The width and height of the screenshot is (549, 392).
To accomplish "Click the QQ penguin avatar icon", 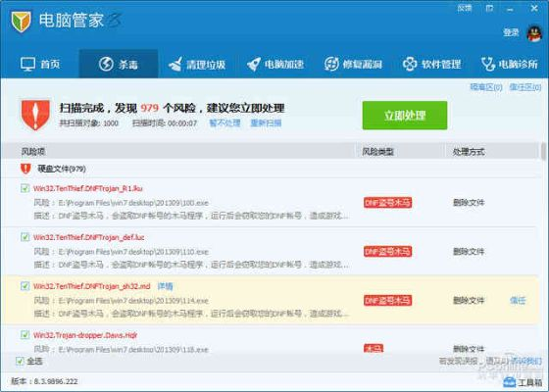I will (x=534, y=33).
